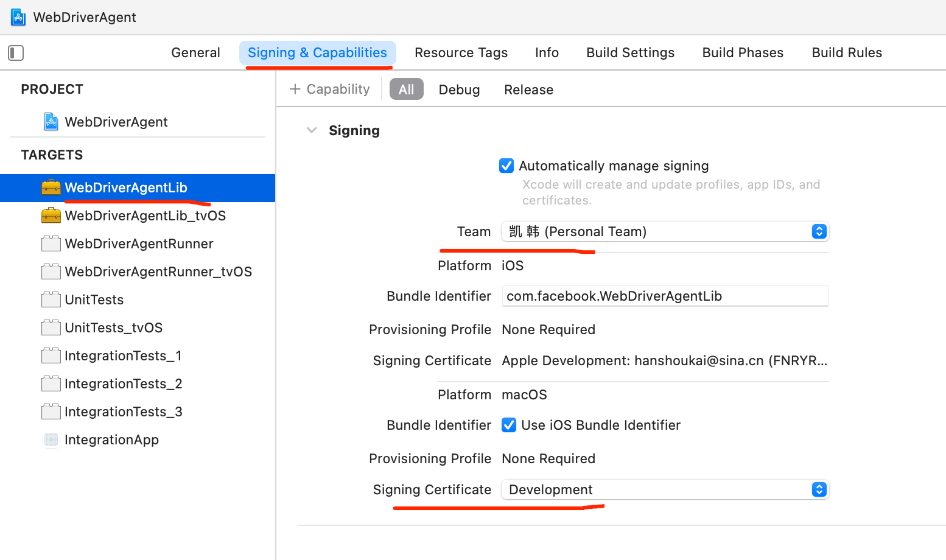
Task: Click the WebDriverAgent project icon in title bar
Action: click(18, 17)
